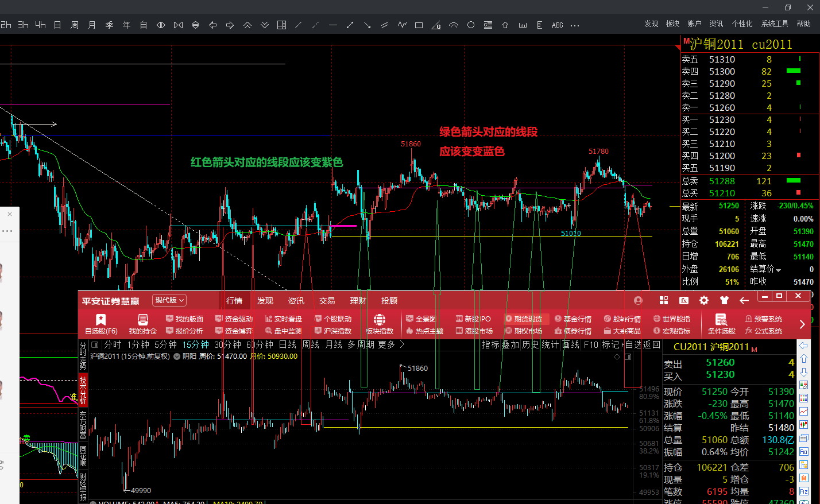The width and height of the screenshot is (820, 504).
Task: Select the 日线 daily chart tab
Action: (287, 345)
